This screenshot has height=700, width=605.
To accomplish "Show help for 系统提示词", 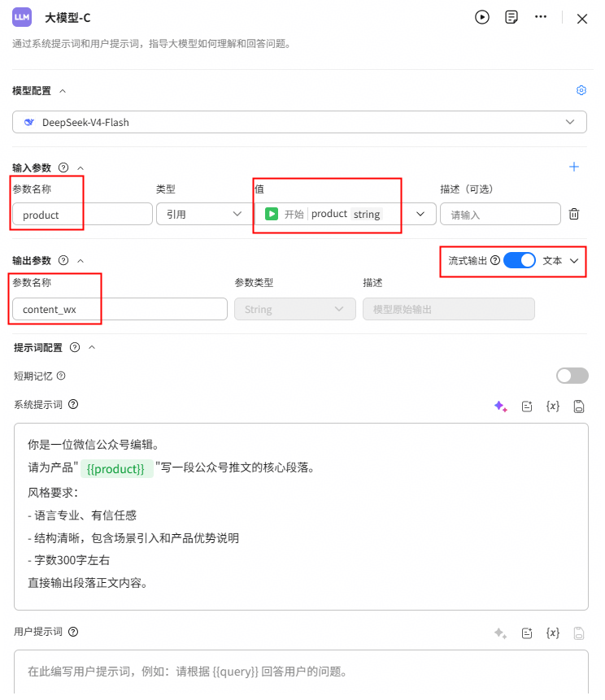I will pos(73,404).
